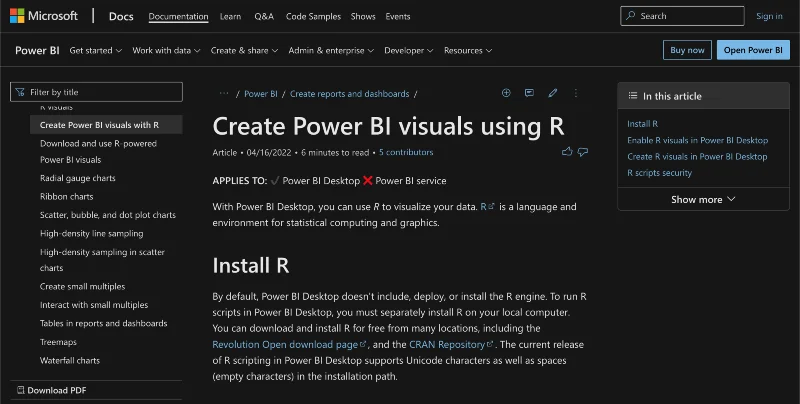Open Scatter, bubble, and dot plot charts
Viewport: 800px width, 404px height.
108,215
